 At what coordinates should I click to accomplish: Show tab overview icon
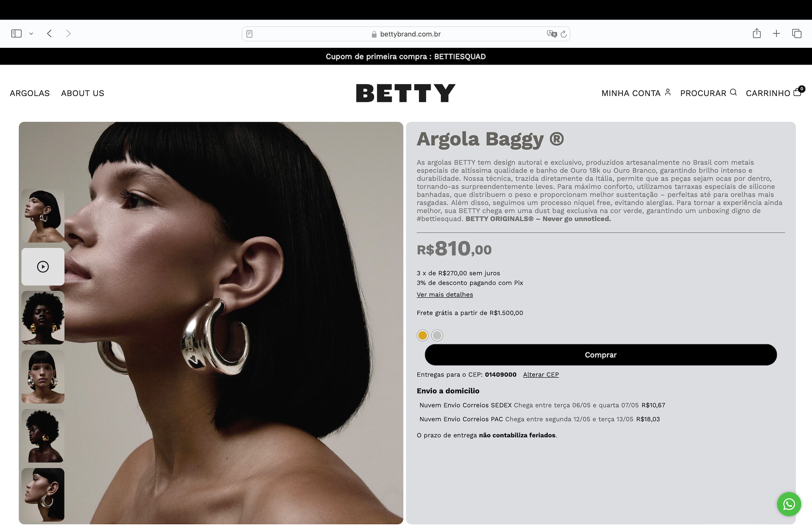pos(797,33)
